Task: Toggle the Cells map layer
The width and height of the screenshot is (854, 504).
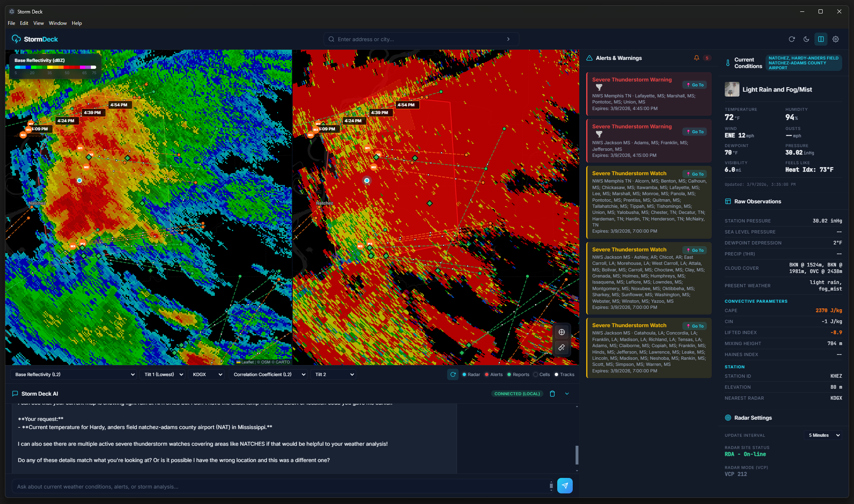Action: click(542, 374)
